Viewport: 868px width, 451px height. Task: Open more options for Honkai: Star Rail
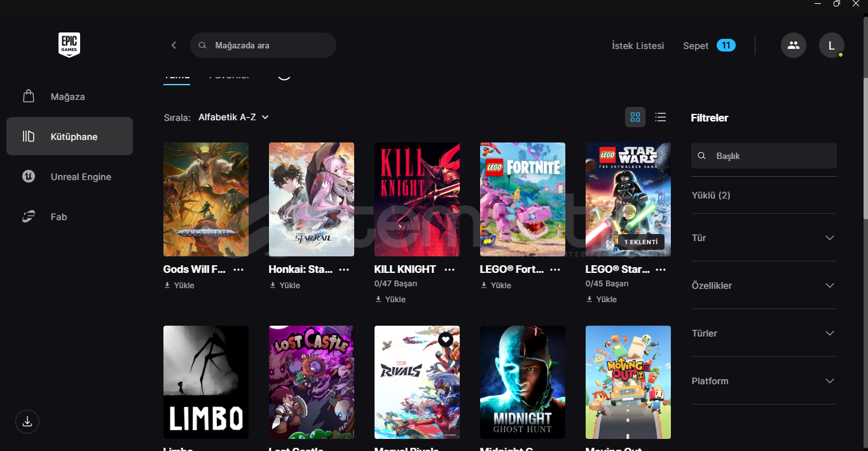pyautogui.click(x=344, y=270)
